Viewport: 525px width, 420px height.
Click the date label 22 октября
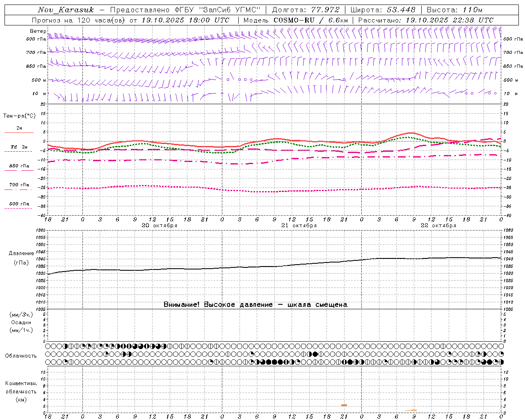coord(438,226)
